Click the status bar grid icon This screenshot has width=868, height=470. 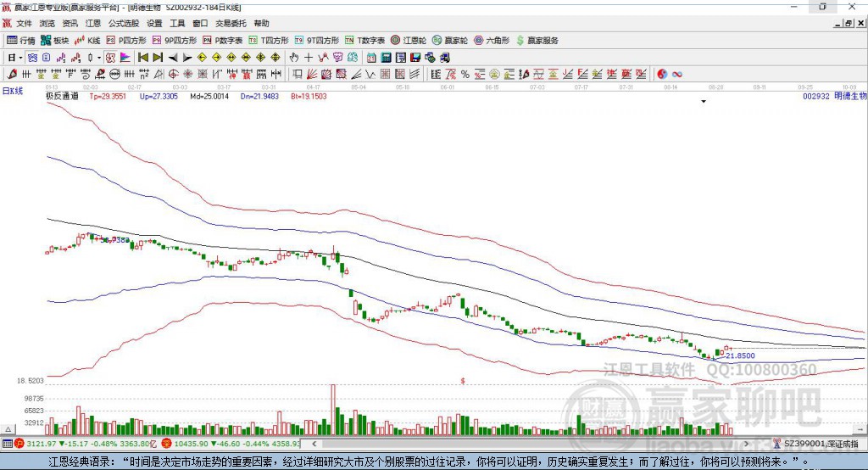pos(7,444)
